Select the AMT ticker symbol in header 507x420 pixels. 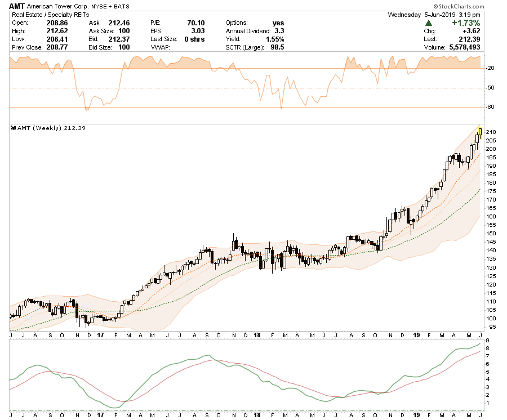click(x=17, y=6)
